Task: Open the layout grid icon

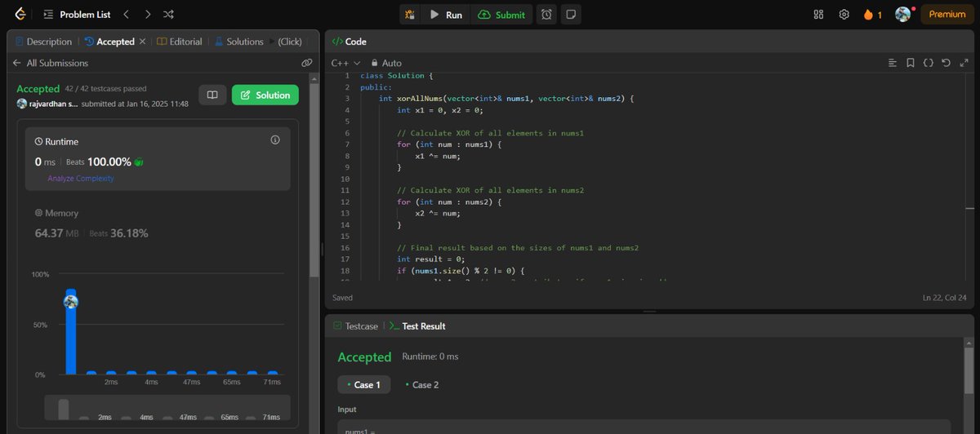Action: click(819, 15)
